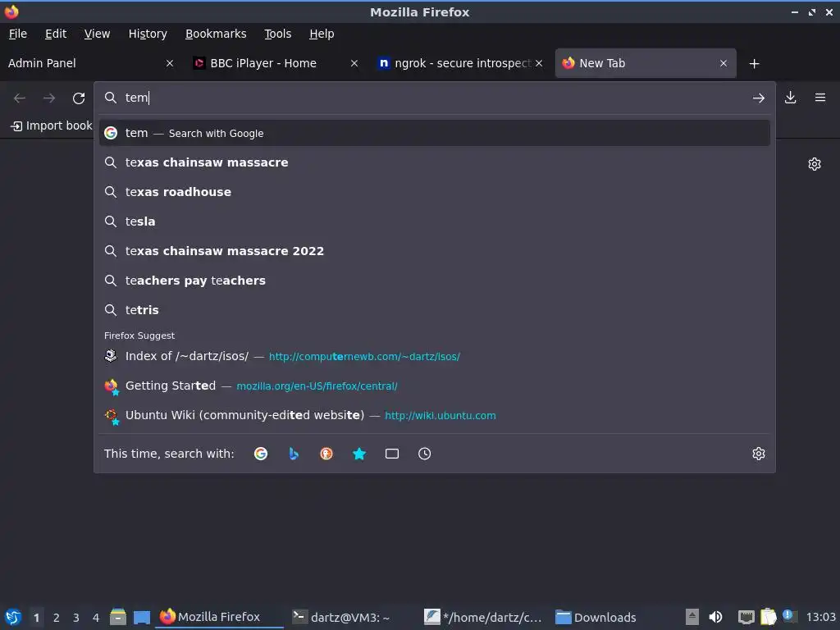Switch to BBC iPlayer - Home tab

pos(274,63)
